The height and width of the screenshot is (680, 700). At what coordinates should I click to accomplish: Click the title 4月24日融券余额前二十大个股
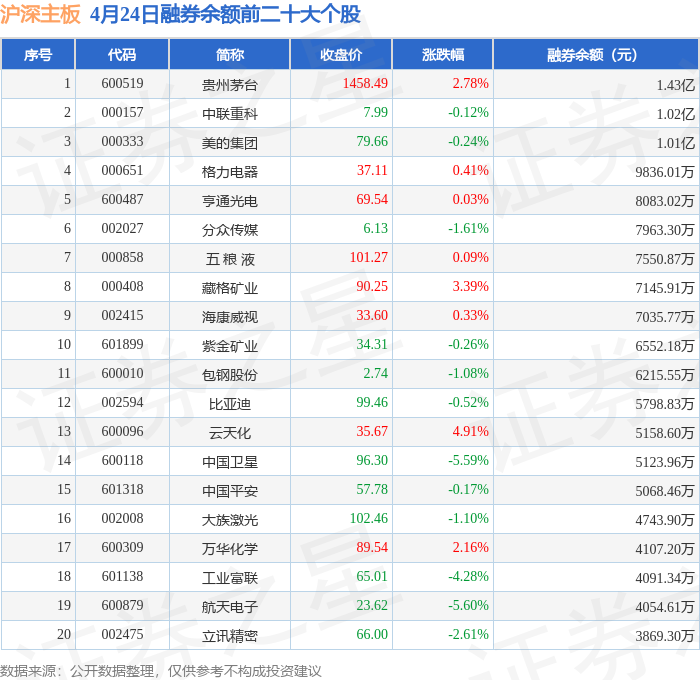(x=225, y=14)
